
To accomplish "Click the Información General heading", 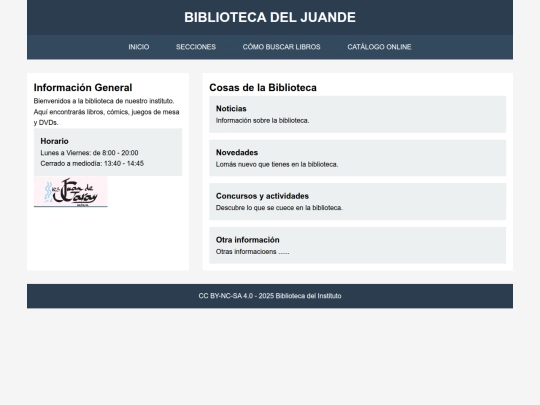I will [83, 87].
